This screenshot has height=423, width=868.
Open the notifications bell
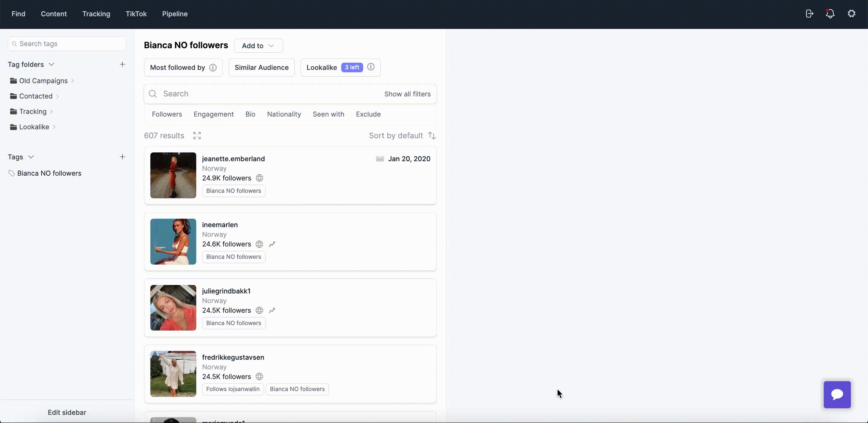click(x=830, y=14)
